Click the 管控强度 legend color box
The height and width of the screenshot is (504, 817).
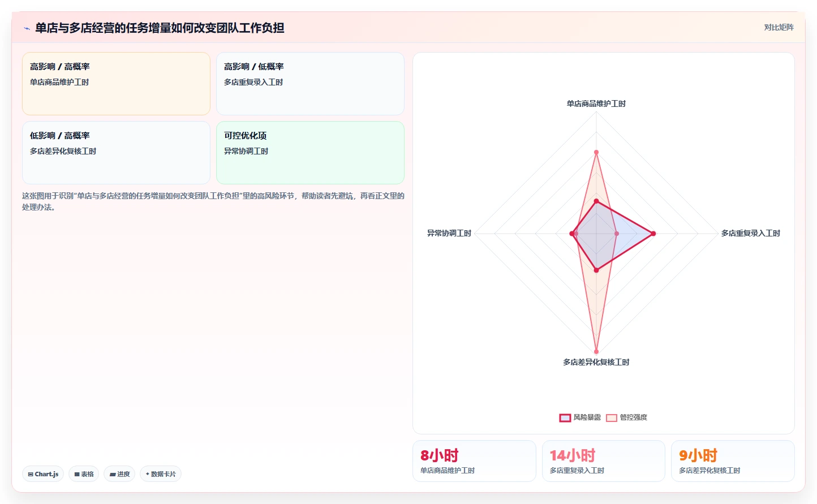coord(611,418)
